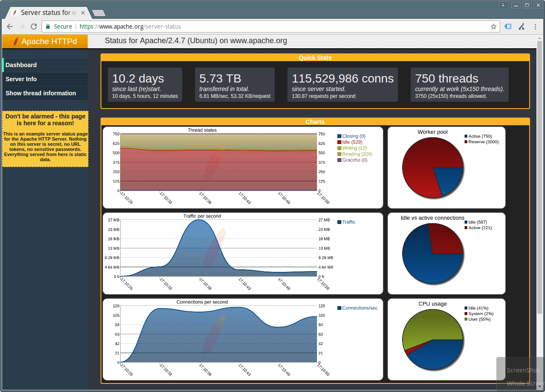This screenshot has height=392, width=545.
Task: Click User (55%) in the CPU usage legend
Action: click(478, 319)
